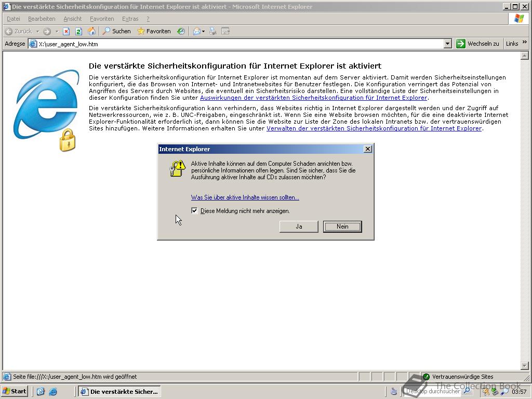
Task: Expand the mail button dropdown arrow
Action: tap(203, 31)
